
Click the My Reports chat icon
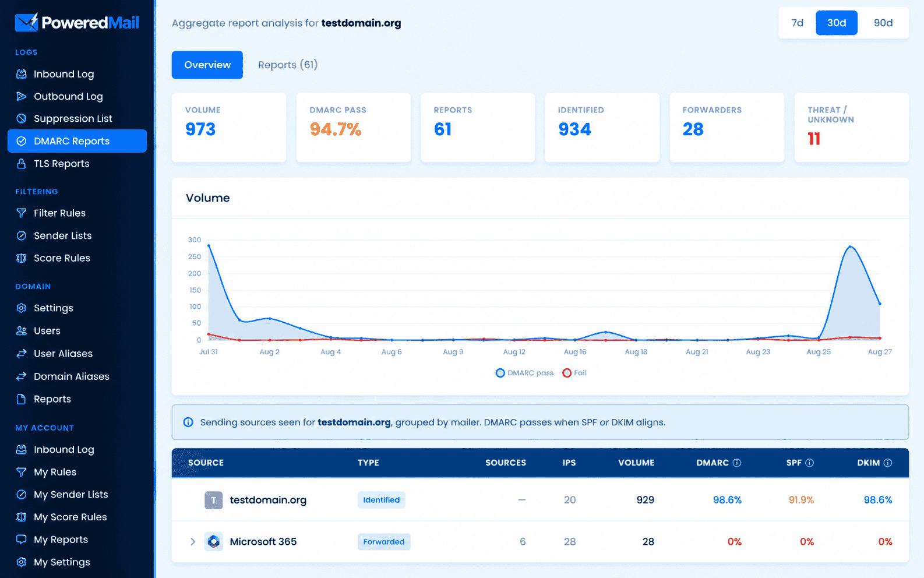coord(22,540)
